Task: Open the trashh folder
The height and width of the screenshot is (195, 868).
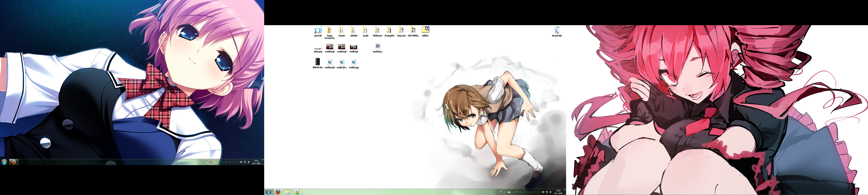Action: pyautogui.click(x=366, y=31)
